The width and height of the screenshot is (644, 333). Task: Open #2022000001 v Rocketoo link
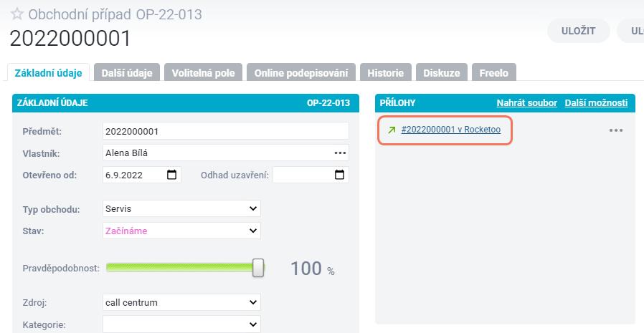(x=450, y=130)
